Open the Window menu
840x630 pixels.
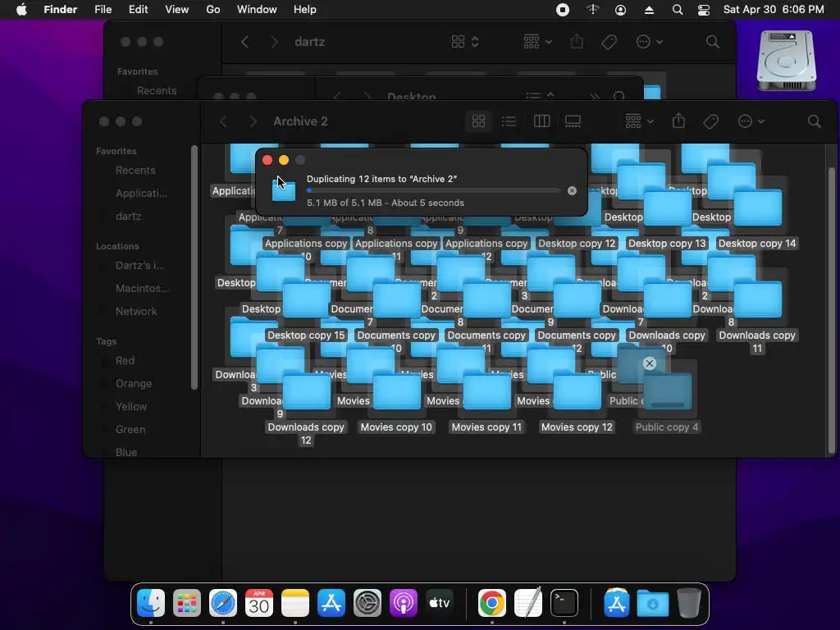257,10
